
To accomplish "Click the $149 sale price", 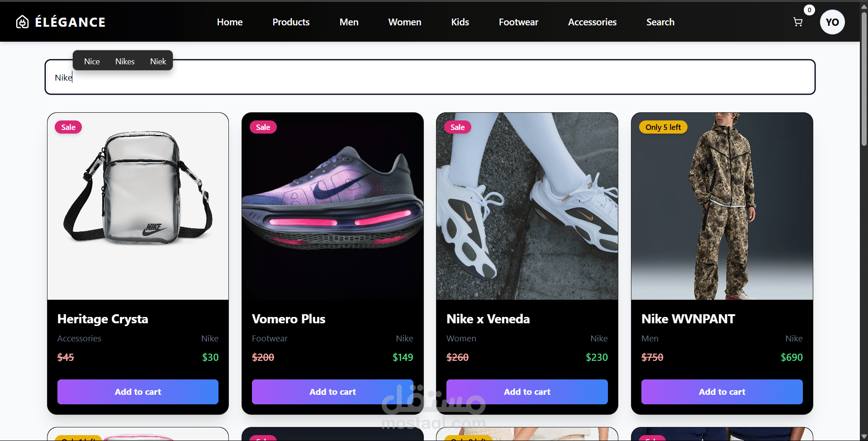I will (403, 357).
